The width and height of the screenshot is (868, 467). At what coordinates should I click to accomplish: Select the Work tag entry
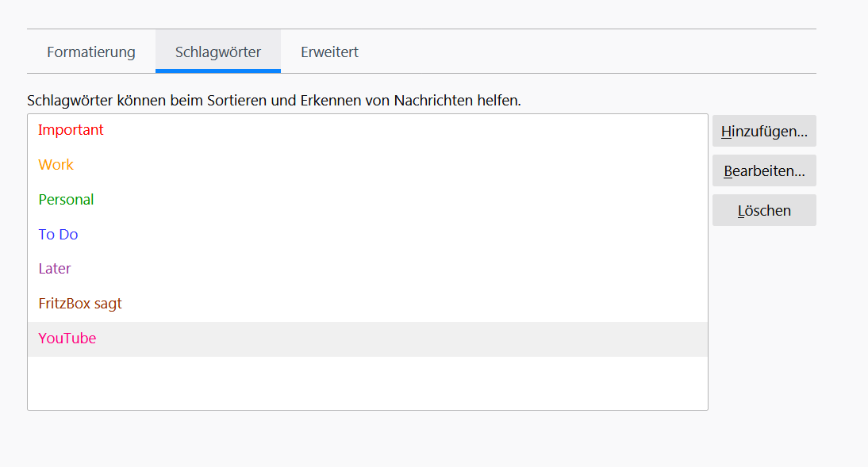pyautogui.click(x=56, y=165)
